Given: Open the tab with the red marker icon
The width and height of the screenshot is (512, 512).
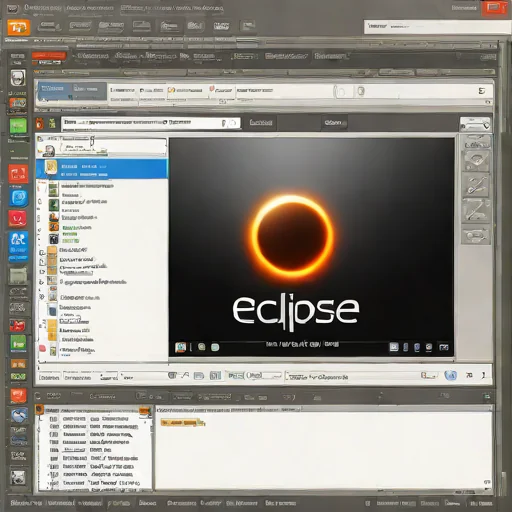Looking at the screenshot, I should (221, 90).
